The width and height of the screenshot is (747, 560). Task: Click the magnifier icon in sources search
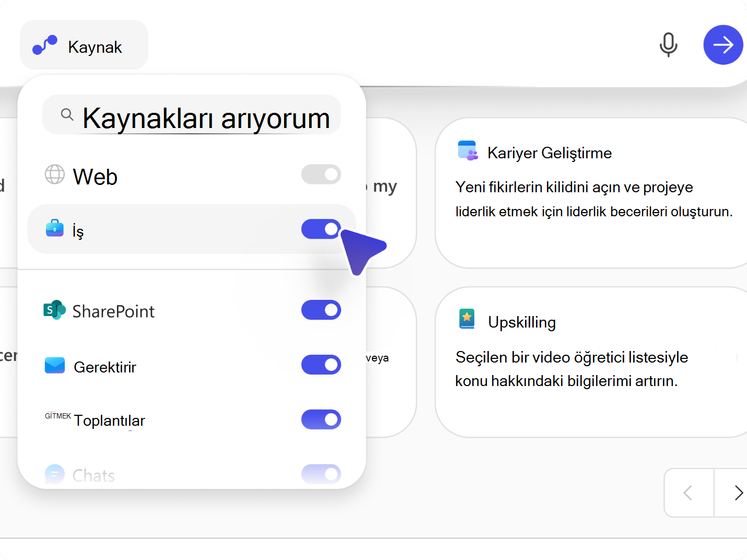(67, 114)
